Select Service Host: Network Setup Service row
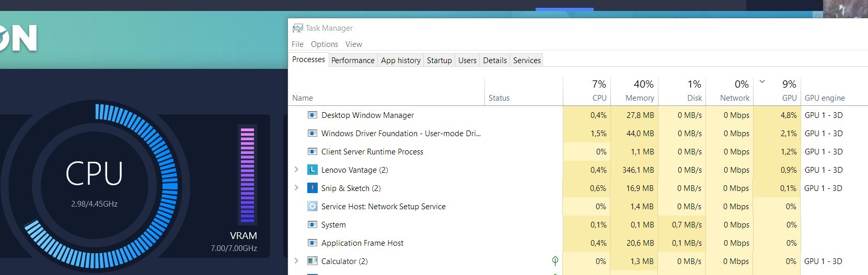The image size is (868, 275). [578, 206]
